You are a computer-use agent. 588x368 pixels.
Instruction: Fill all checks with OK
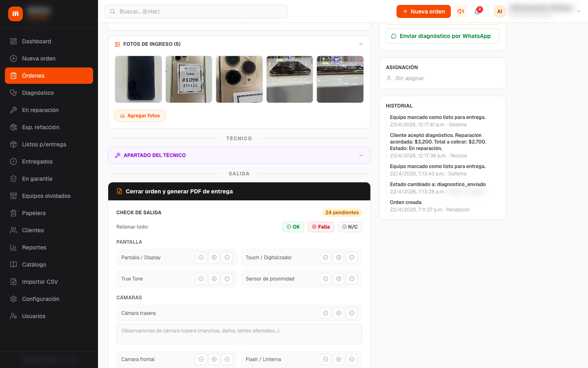click(x=293, y=227)
